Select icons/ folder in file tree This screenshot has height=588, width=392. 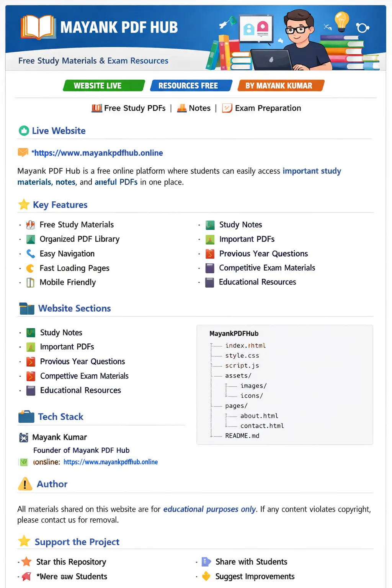point(252,395)
